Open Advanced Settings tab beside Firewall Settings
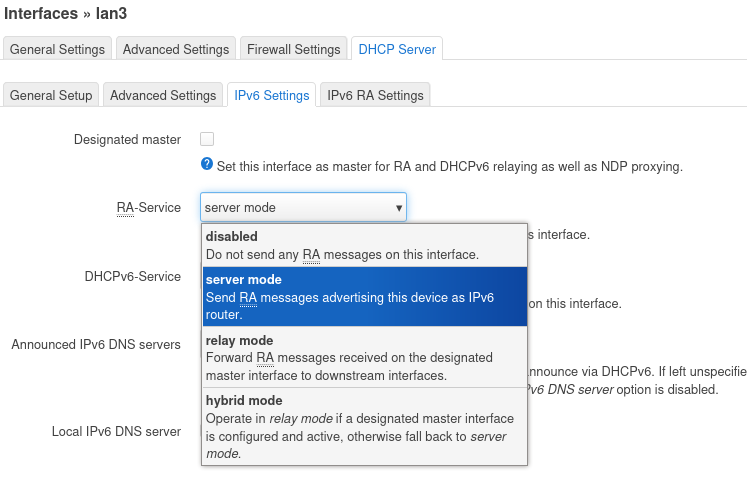Screen dimensions: 747x480 click(x=175, y=49)
